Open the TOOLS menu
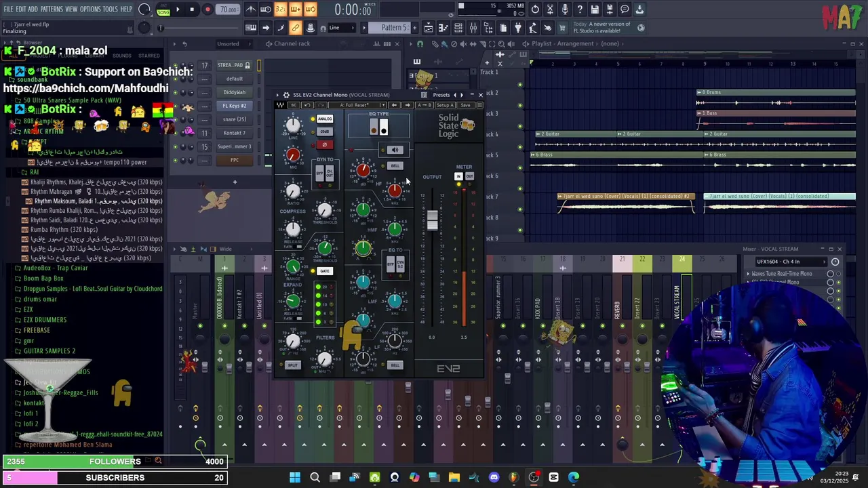 tap(111, 9)
